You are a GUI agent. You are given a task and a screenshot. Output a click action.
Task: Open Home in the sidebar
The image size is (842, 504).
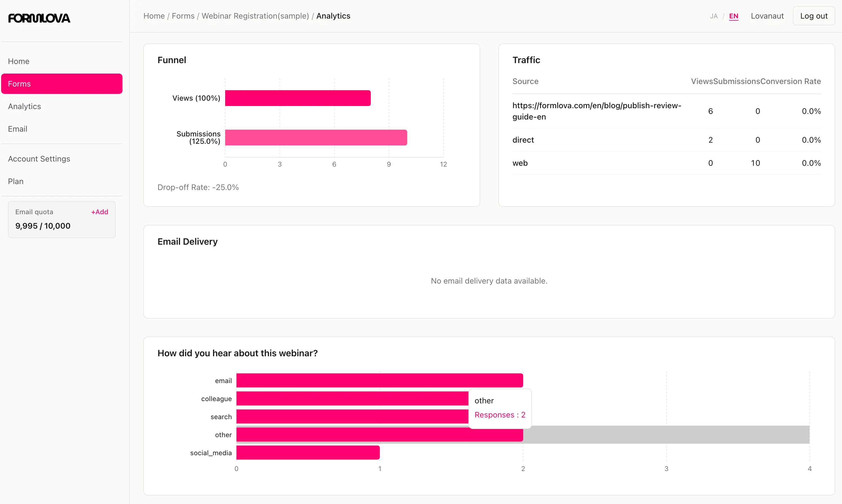click(x=19, y=61)
